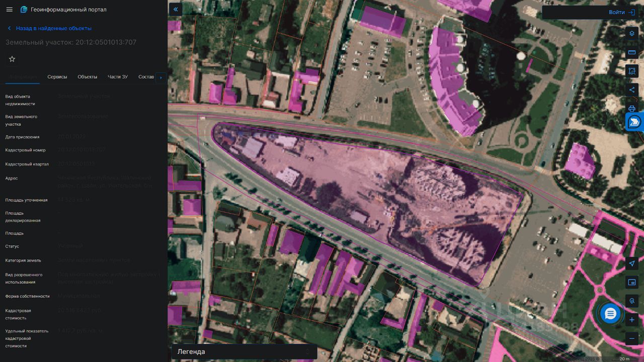Open the blue map-assistant bubble button
Viewport: 644px width, 362px height.
coord(635,122)
